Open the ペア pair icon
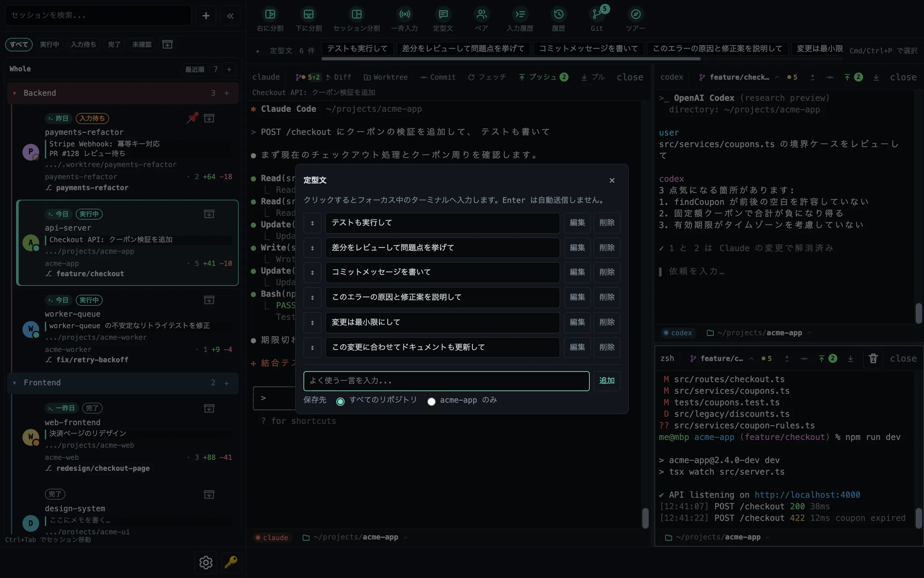Screen dimensions: 924x578 [x=481, y=15]
